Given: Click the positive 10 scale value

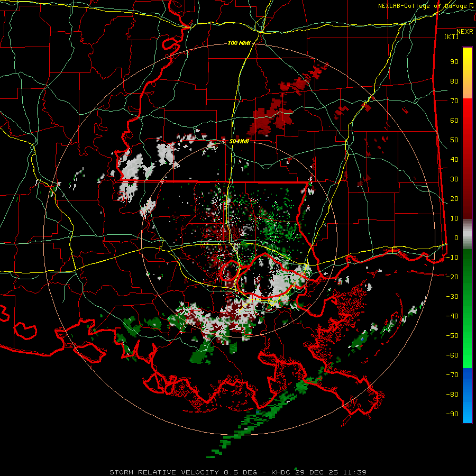Looking at the screenshot, I should click(x=454, y=218).
